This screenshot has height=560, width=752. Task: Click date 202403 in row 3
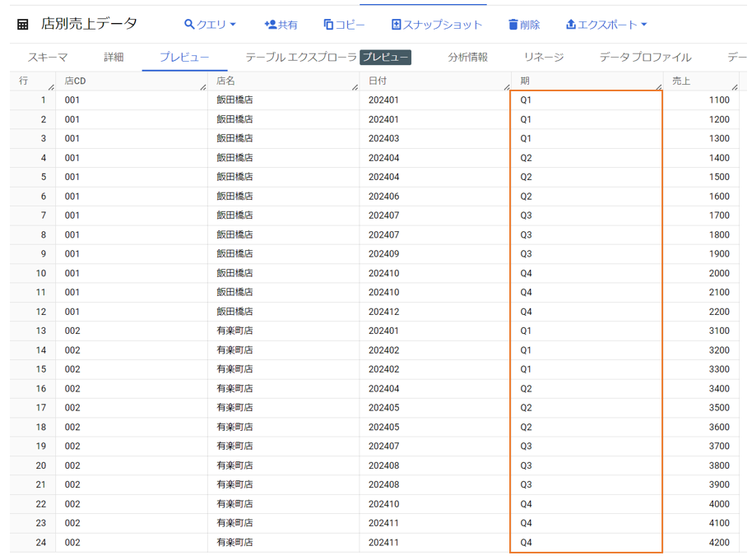coord(383,138)
